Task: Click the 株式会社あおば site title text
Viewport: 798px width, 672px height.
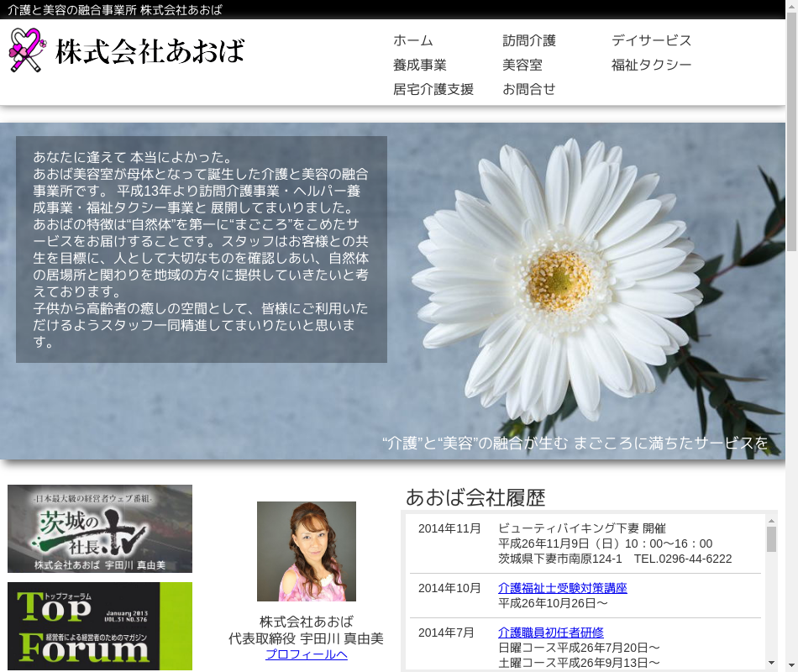Action: click(150, 51)
